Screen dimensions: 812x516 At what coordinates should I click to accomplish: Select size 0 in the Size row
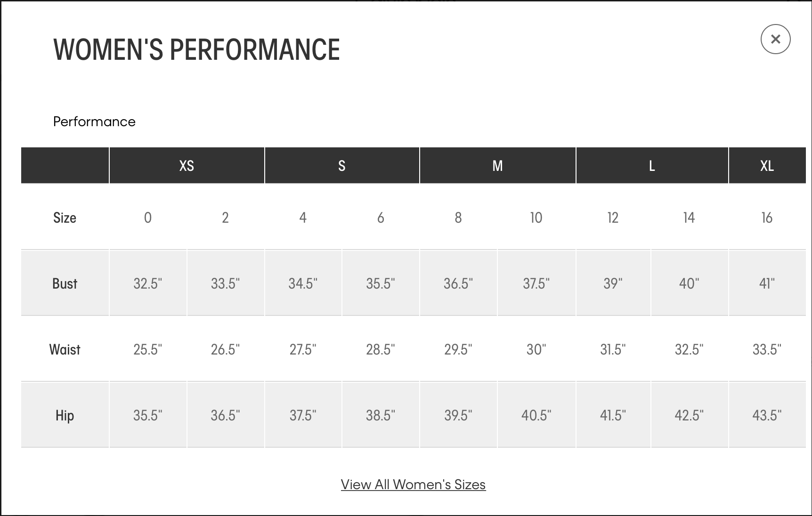(148, 218)
